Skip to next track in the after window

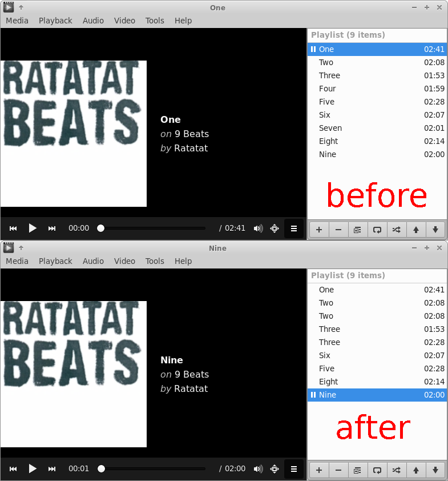[x=52, y=469]
